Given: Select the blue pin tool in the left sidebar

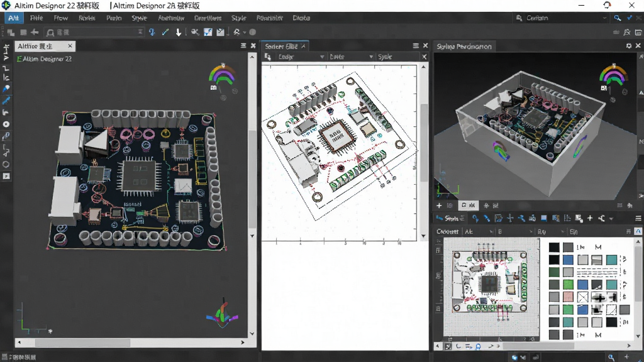Looking at the screenshot, I should (6, 89).
